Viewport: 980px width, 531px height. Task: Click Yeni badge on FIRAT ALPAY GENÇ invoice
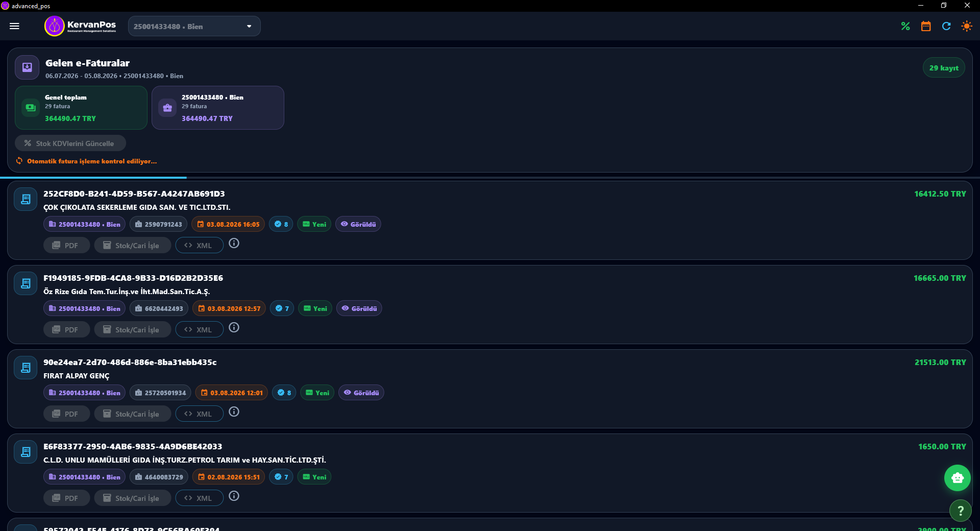317,393
